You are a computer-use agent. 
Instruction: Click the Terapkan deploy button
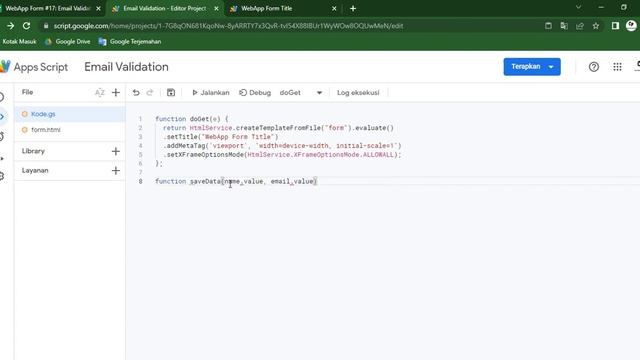(525, 67)
